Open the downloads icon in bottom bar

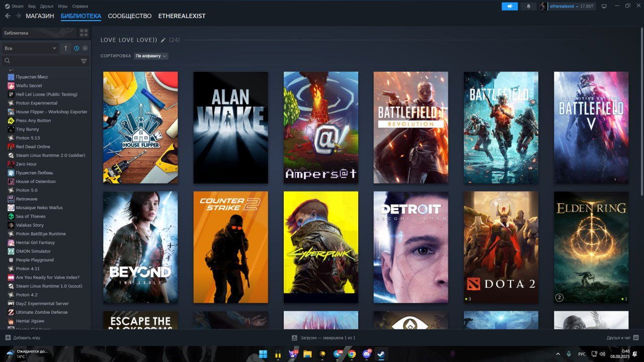[294, 337]
